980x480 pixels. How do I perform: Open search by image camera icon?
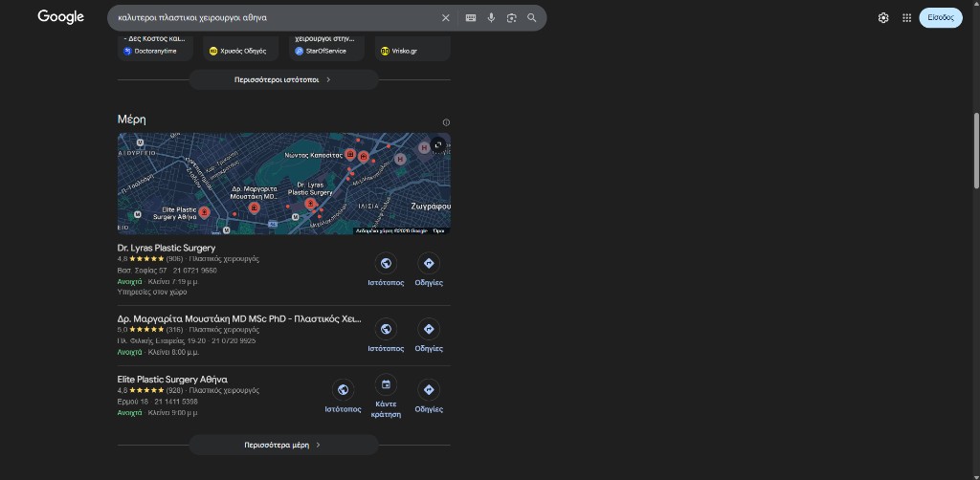click(x=512, y=18)
